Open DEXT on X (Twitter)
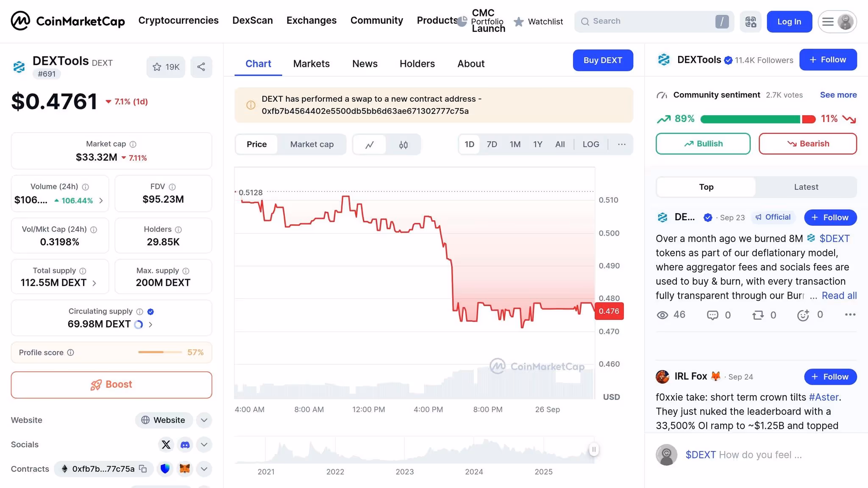This screenshot has width=868, height=488. 166,444
